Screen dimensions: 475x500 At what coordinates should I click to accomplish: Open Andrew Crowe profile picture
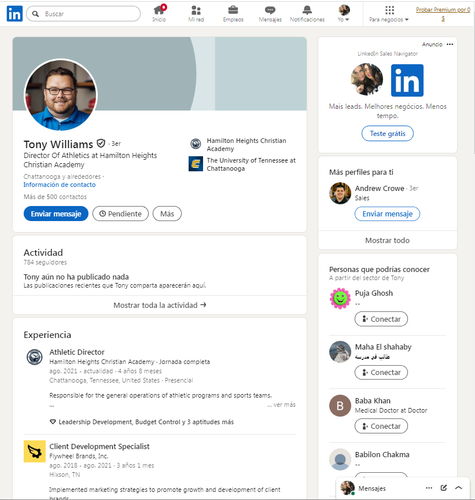coord(340,193)
